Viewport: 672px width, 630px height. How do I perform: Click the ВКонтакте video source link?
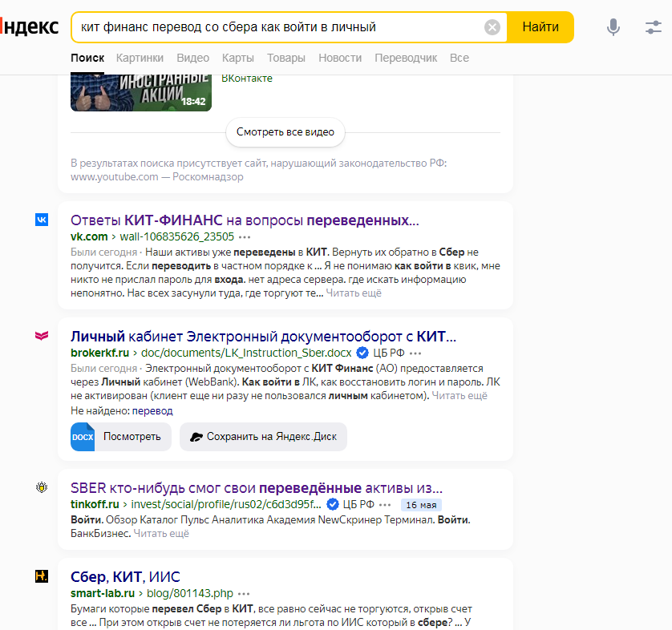point(247,79)
